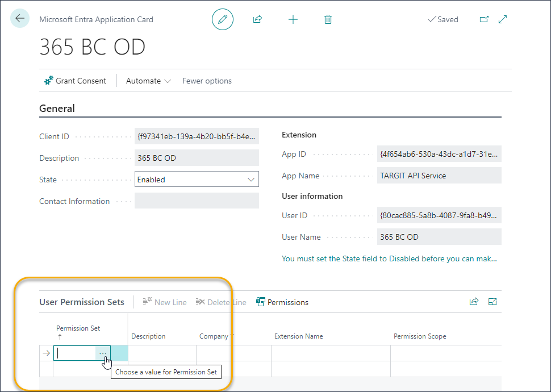Share the User Permission Sets list icon
Viewport: 551px width, 392px height.
point(474,302)
